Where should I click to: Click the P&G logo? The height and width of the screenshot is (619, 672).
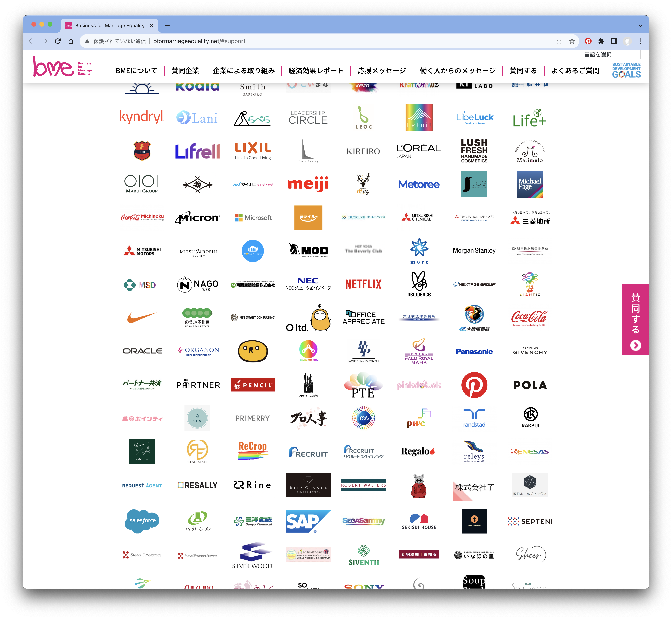point(363,418)
